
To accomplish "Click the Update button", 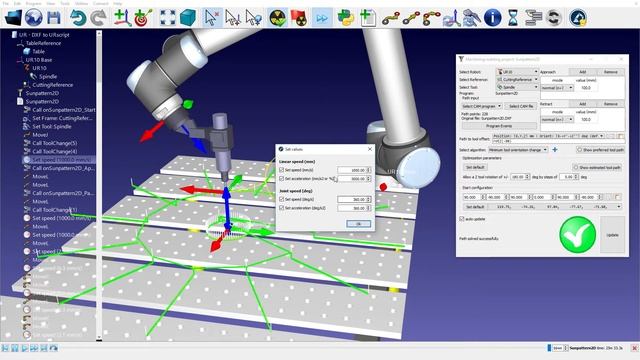I will [x=612, y=235].
